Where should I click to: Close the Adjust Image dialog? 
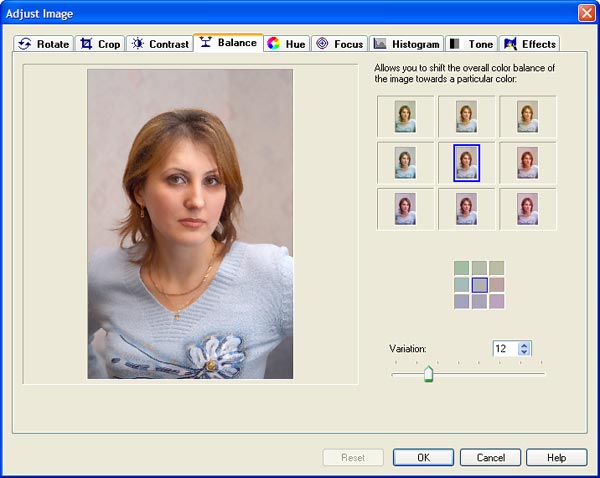(586, 13)
